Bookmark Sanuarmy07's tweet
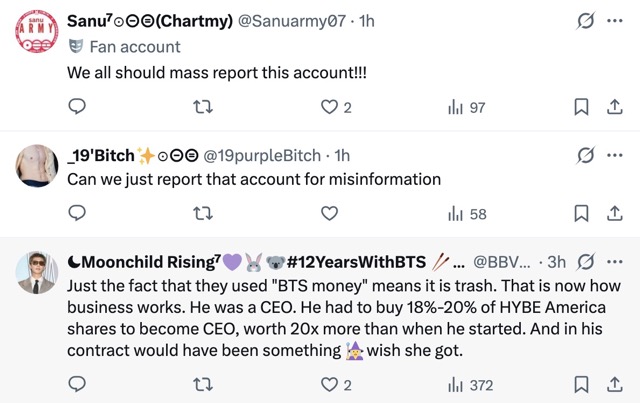This screenshot has height=403, width=640. click(x=582, y=107)
